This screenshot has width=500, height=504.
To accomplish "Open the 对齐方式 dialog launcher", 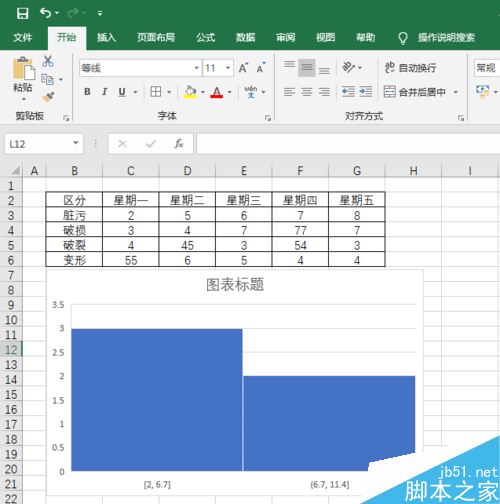I will pyautogui.click(x=461, y=117).
